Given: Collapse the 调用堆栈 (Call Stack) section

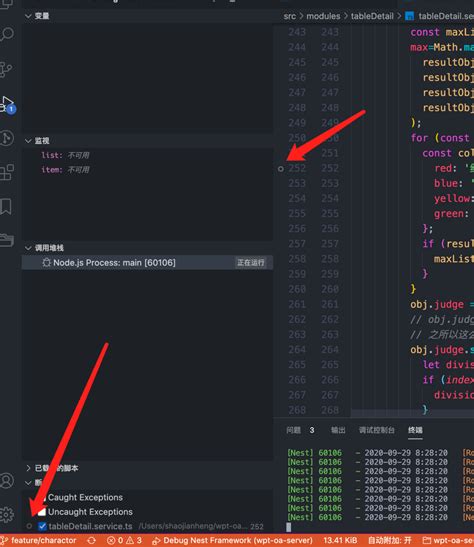Looking at the screenshot, I should pyautogui.click(x=29, y=248).
